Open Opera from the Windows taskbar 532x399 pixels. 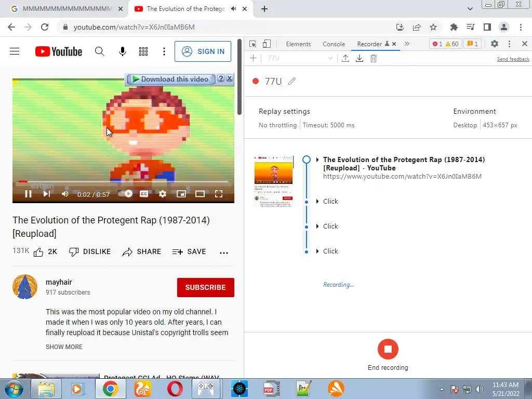pyautogui.click(x=175, y=389)
